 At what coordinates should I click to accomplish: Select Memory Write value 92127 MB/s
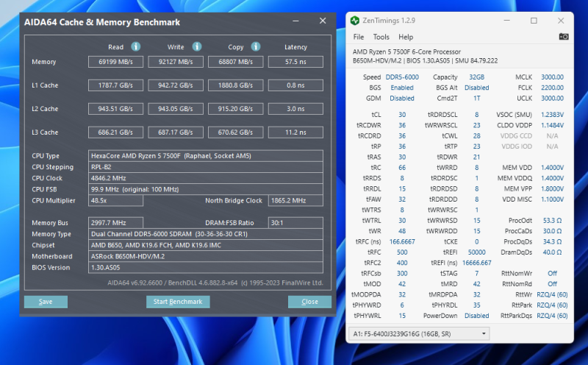[x=176, y=62]
